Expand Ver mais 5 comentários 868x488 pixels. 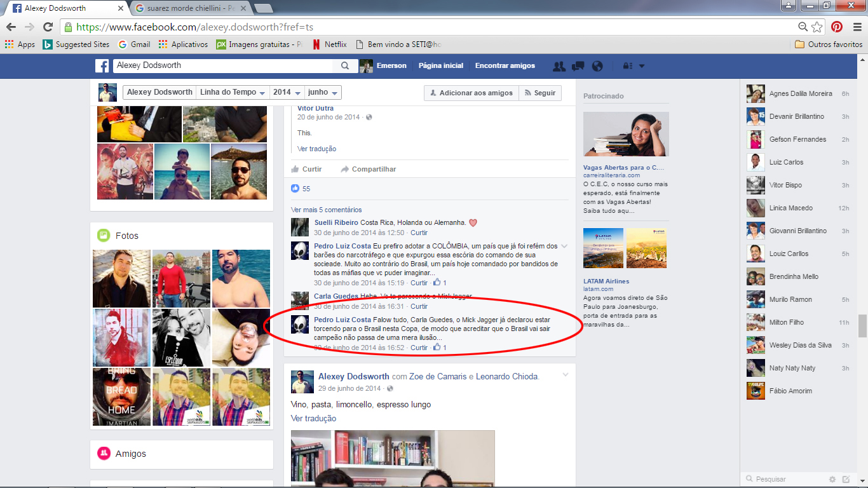tap(326, 210)
